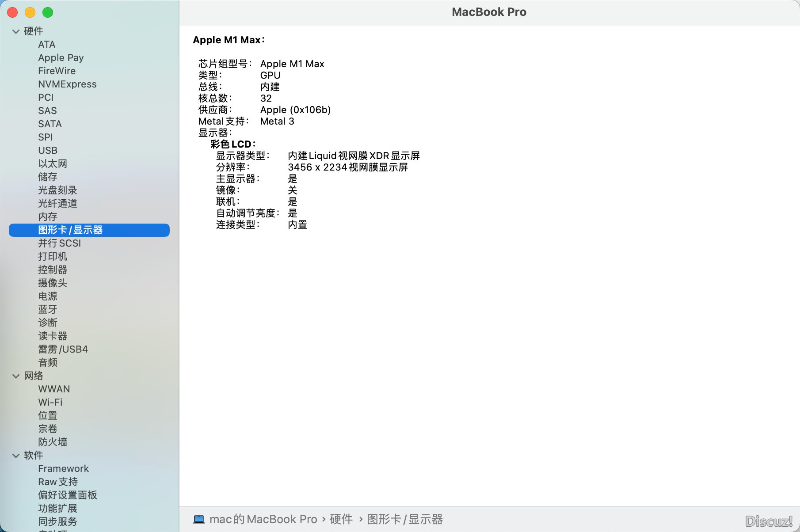Open 光纤通道 in the sidebar
Viewport: 800px width, 532px height.
coord(57,204)
